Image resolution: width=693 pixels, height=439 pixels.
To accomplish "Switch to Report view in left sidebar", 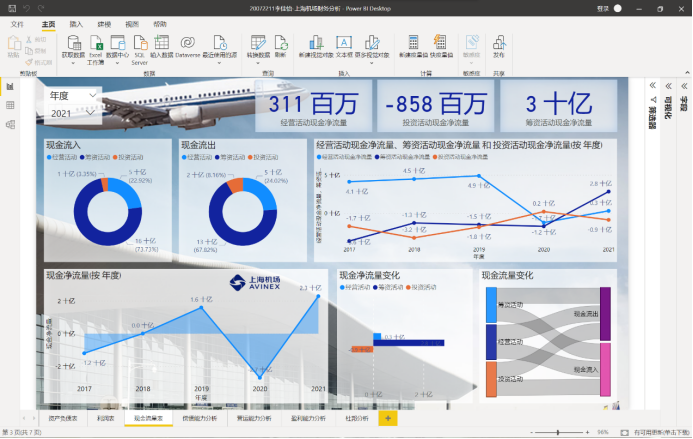I will click(x=10, y=87).
